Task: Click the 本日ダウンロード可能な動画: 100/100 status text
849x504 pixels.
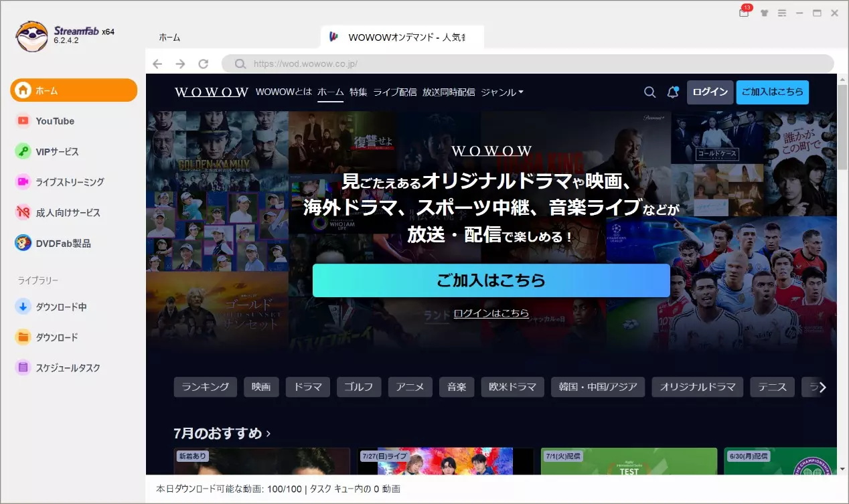Action: point(229,489)
